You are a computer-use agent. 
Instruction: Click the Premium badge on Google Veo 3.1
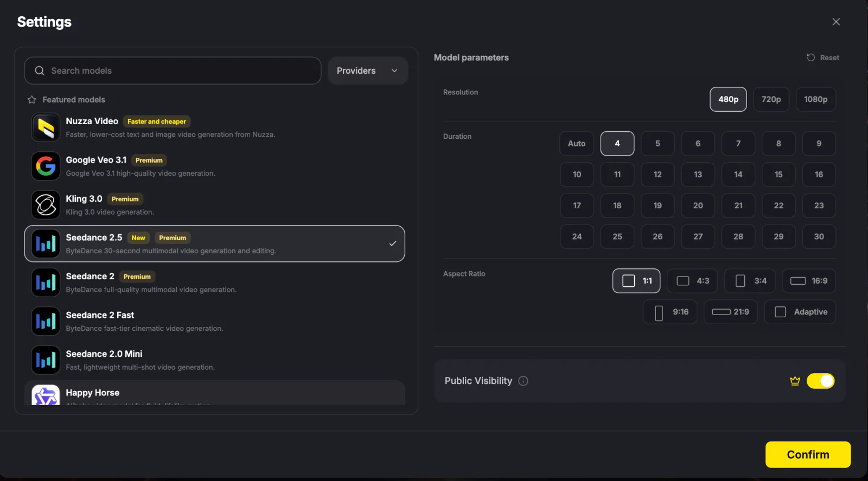click(x=149, y=161)
